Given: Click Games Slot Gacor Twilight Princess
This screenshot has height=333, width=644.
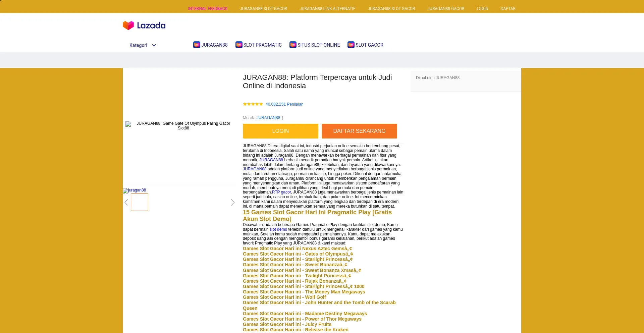Looking at the screenshot, I should [x=297, y=276].
